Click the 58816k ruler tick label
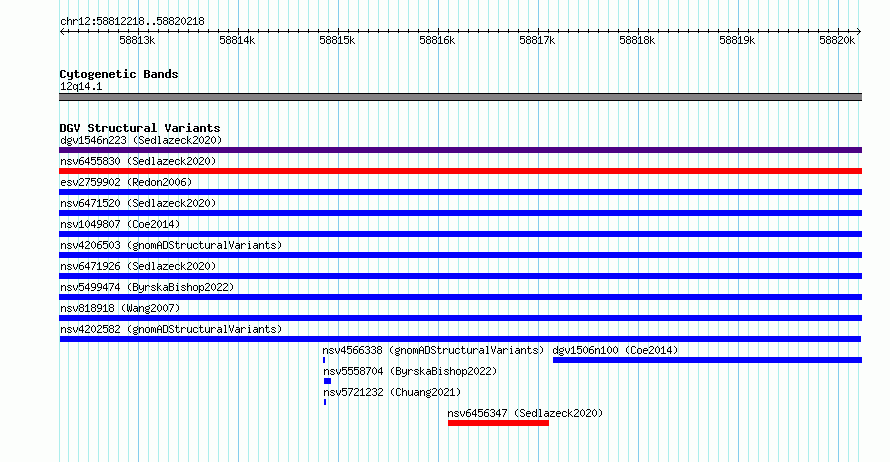Image resolution: width=890 pixels, height=462 pixels. tap(437, 40)
